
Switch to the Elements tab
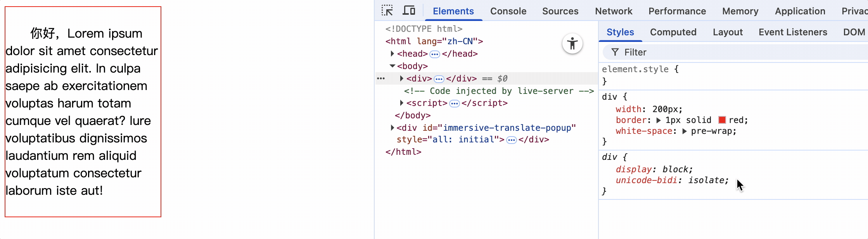click(x=453, y=11)
